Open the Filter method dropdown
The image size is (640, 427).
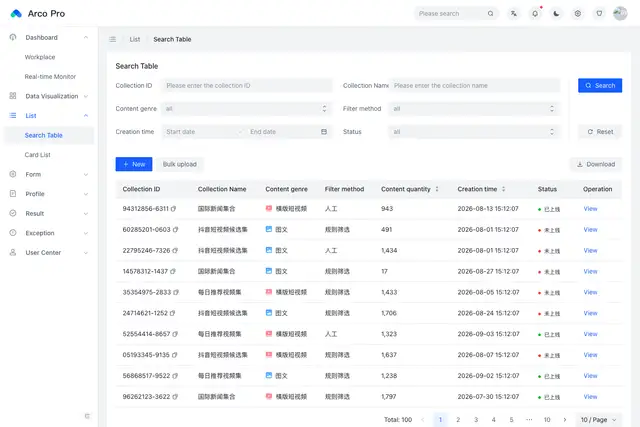[474, 109]
